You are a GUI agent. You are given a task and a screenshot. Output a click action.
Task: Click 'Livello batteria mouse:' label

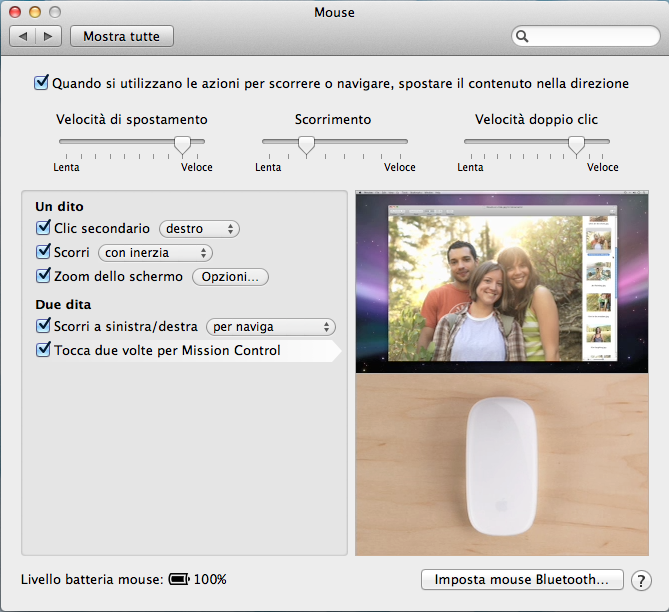tap(92, 580)
